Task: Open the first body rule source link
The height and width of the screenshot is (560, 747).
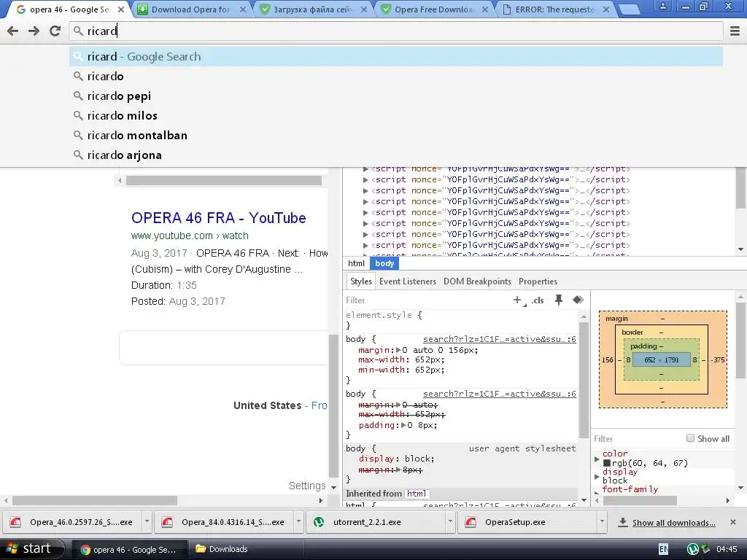Action: (x=499, y=339)
